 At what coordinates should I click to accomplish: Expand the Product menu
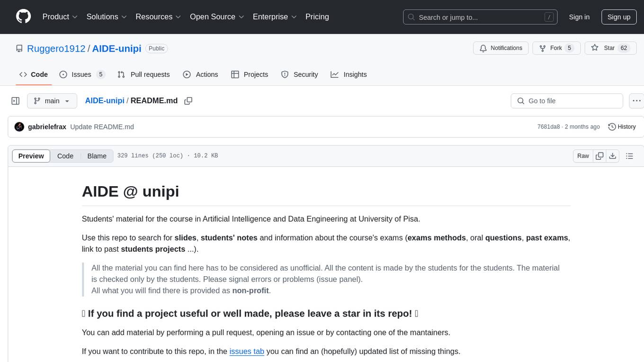point(60,17)
